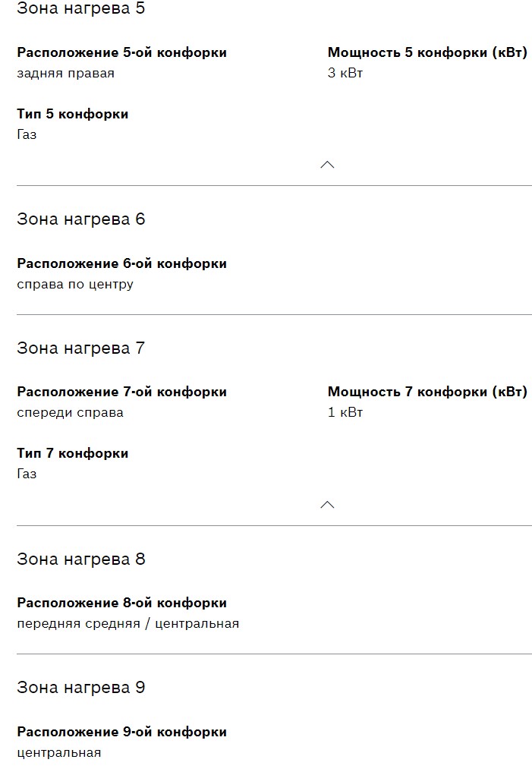Open the Зона нагрева 9 heading
The image size is (532, 772).
pos(80,688)
